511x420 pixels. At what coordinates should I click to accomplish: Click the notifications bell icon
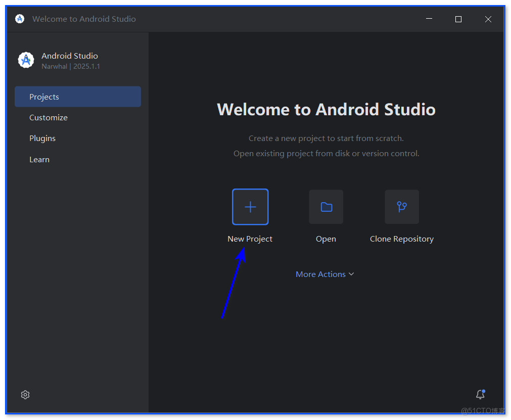coord(479,395)
